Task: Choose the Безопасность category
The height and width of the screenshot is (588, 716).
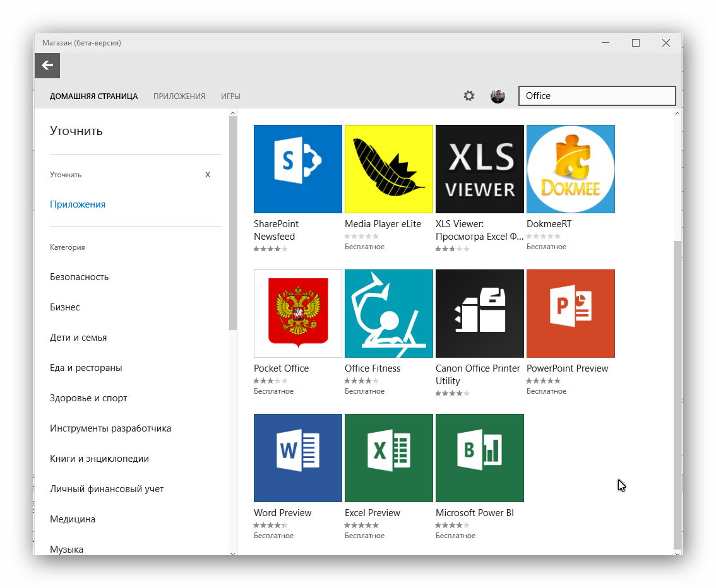Action: pos(79,277)
